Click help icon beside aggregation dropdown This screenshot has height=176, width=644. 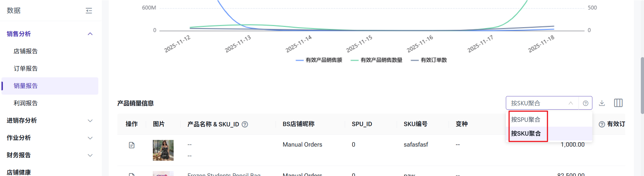(585, 103)
